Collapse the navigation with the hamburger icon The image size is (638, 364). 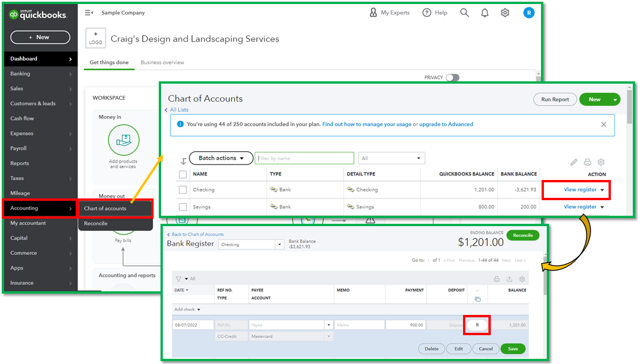(x=89, y=13)
